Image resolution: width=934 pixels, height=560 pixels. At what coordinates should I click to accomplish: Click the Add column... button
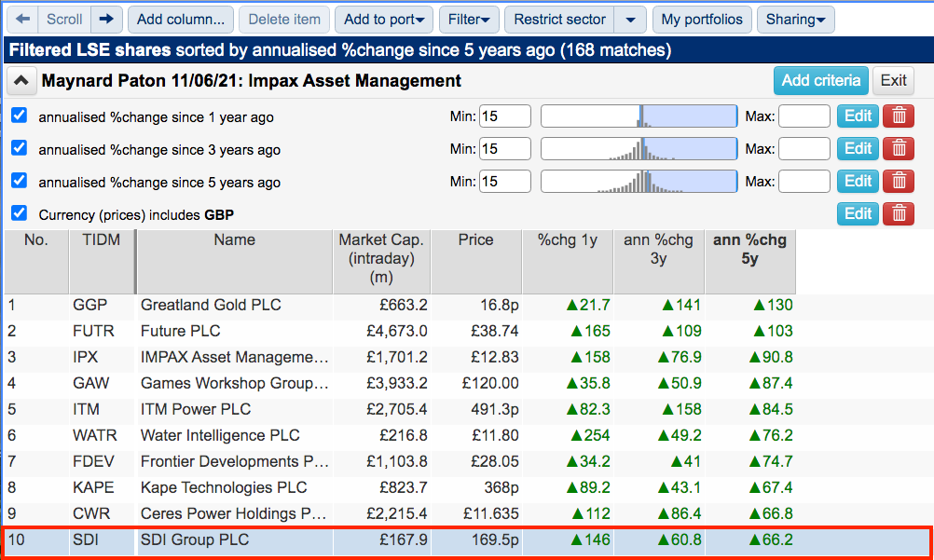pyautogui.click(x=181, y=20)
